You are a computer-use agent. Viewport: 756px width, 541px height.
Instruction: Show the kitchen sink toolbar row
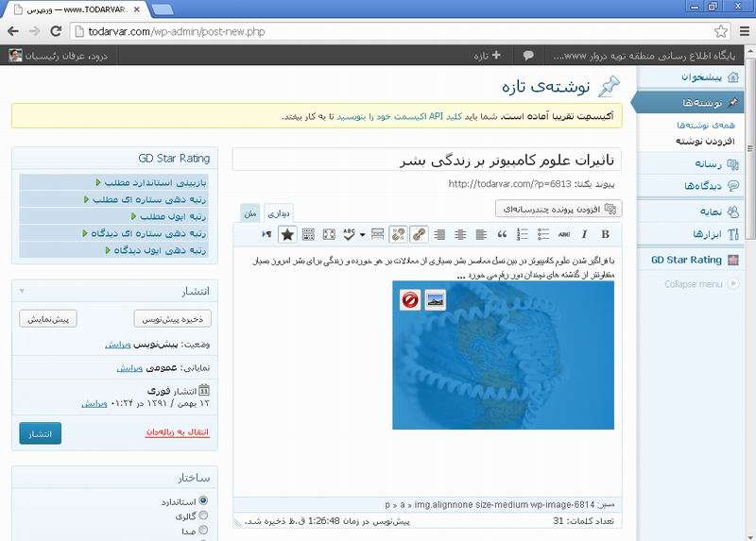pos(308,234)
